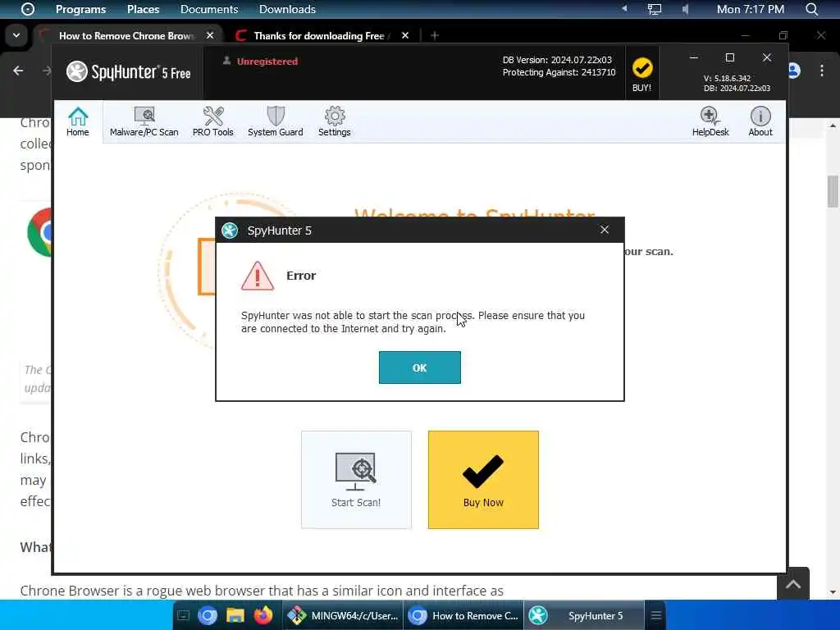The width and height of the screenshot is (840, 630).
Task: Open SpyHunter Settings gear
Action: (335, 122)
